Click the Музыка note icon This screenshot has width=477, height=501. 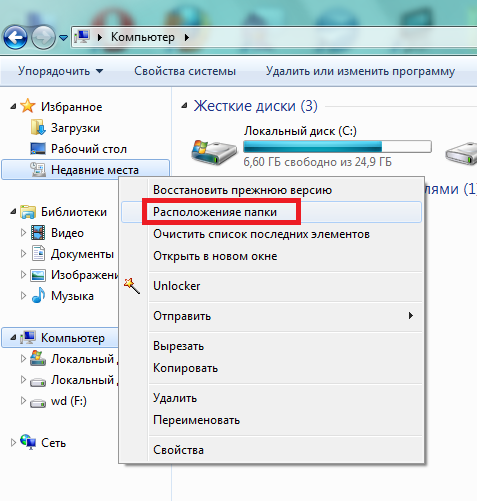point(38,295)
